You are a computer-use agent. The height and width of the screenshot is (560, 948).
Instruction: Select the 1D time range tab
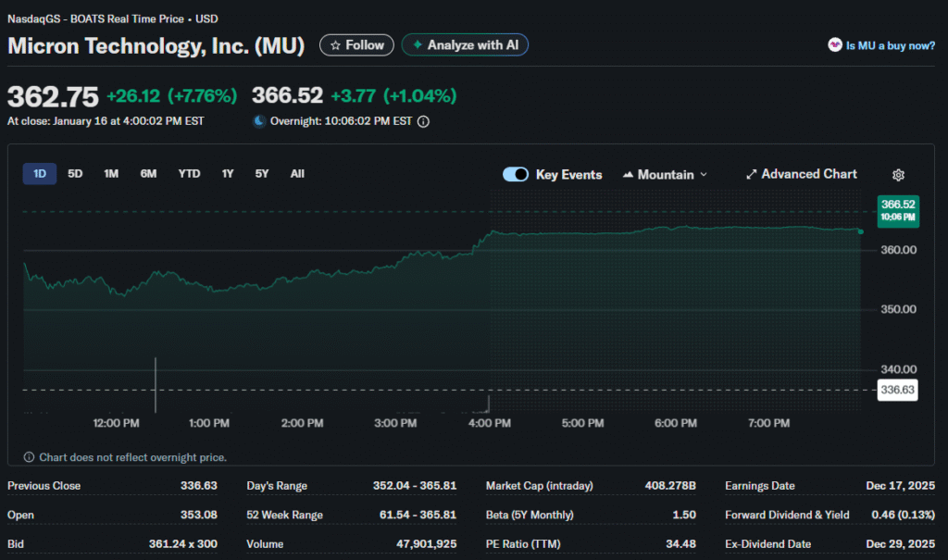tap(40, 174)
